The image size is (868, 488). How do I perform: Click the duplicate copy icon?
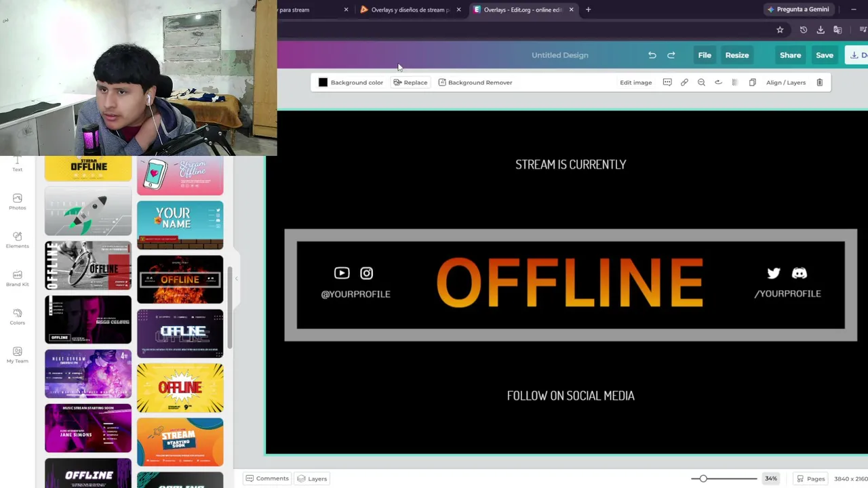tap(752, 83)
